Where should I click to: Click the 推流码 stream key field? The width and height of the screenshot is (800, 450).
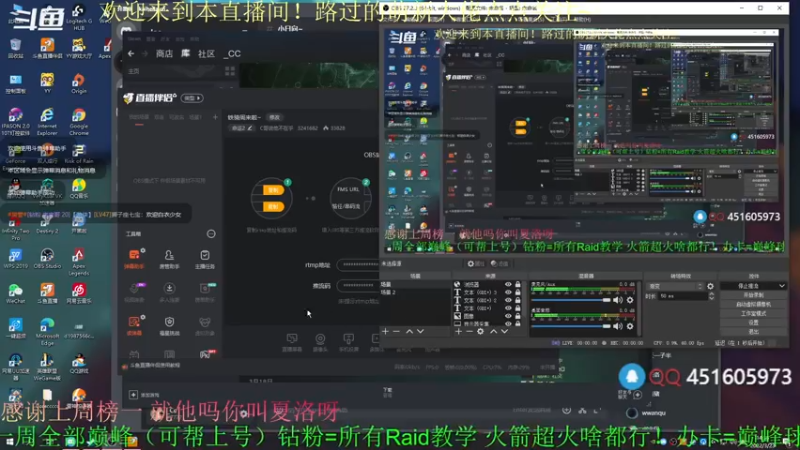[x=358, y=286]
